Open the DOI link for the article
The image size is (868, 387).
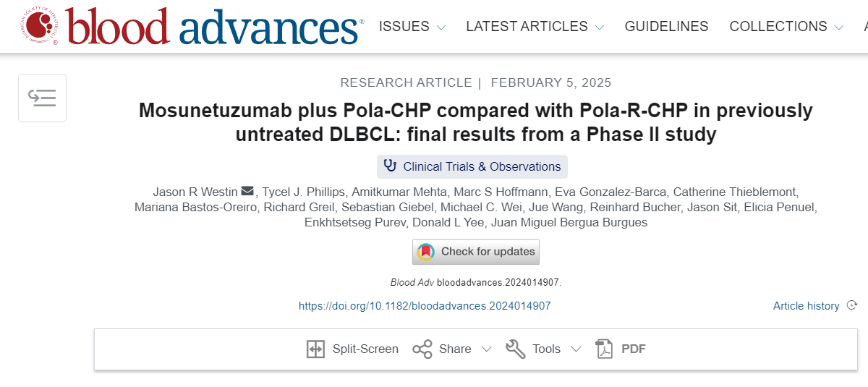[x=425, y=306]
